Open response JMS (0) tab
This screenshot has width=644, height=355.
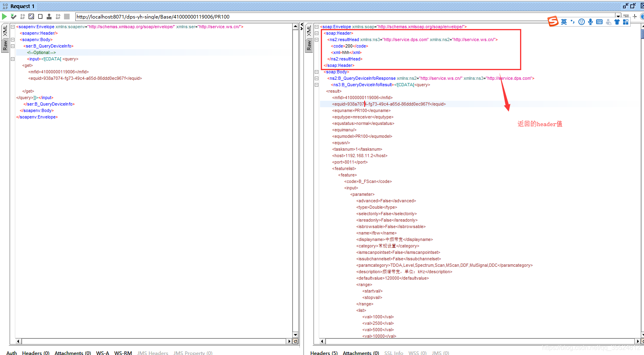(440, 353)
